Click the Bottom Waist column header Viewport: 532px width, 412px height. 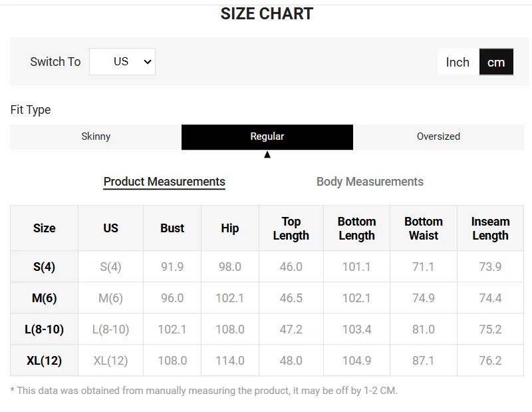(x=424, y=228)
